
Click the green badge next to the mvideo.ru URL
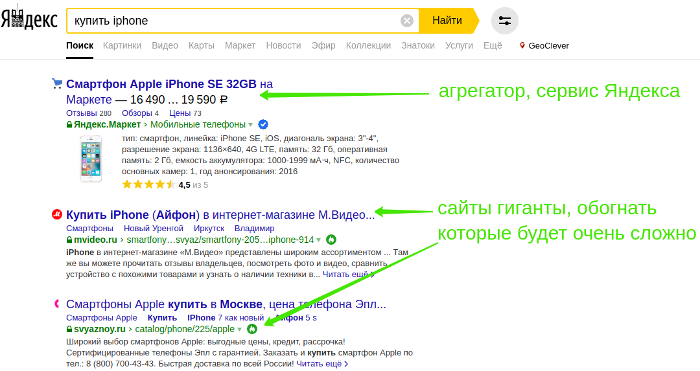pos(331,240)
